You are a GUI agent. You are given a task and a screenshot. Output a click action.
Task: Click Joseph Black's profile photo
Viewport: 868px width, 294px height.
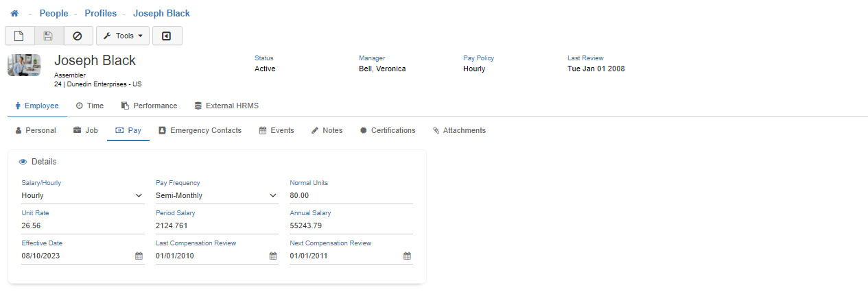24,65
